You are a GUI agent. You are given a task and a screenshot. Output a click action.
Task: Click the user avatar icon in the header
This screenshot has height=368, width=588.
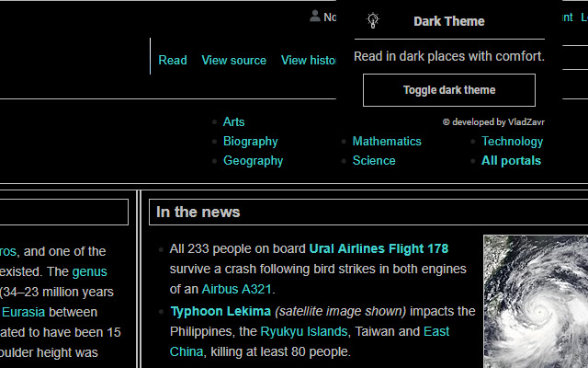click(x=314, y=17)
